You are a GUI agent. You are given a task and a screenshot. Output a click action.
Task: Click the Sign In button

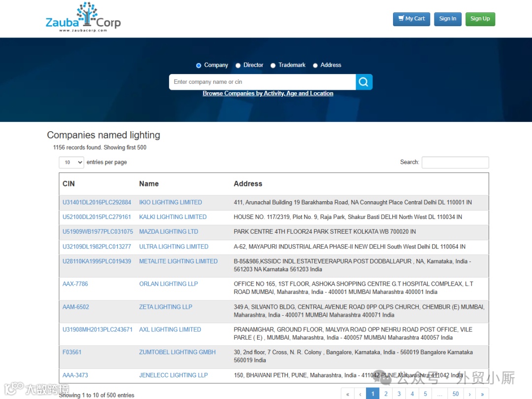pos(447,19)
